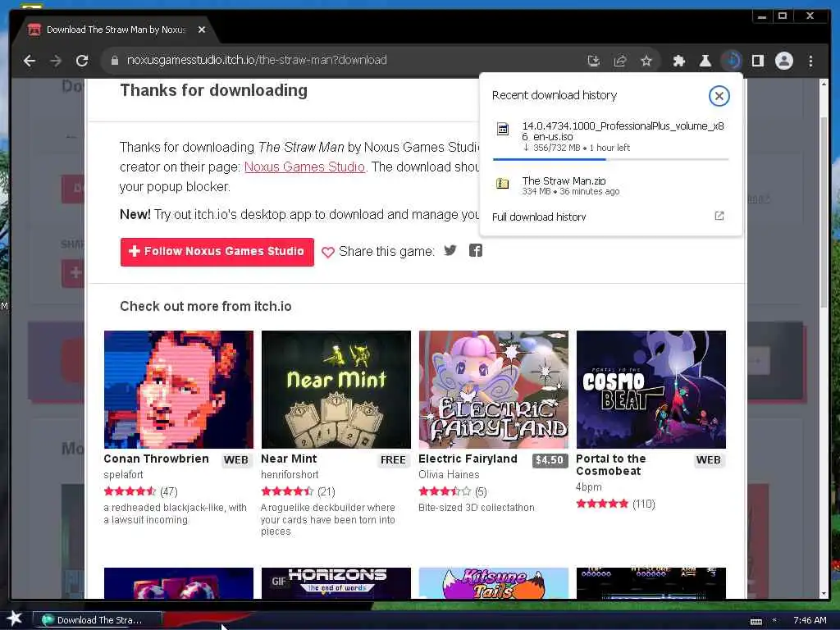Bookmark this page with the star icon

pos(646,61)
